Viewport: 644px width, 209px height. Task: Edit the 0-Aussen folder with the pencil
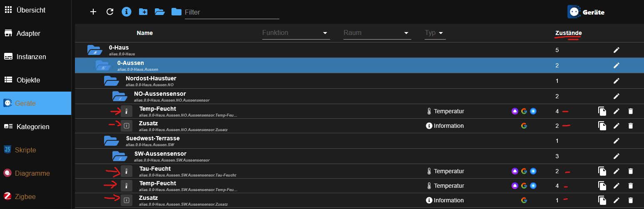point(617,65)
